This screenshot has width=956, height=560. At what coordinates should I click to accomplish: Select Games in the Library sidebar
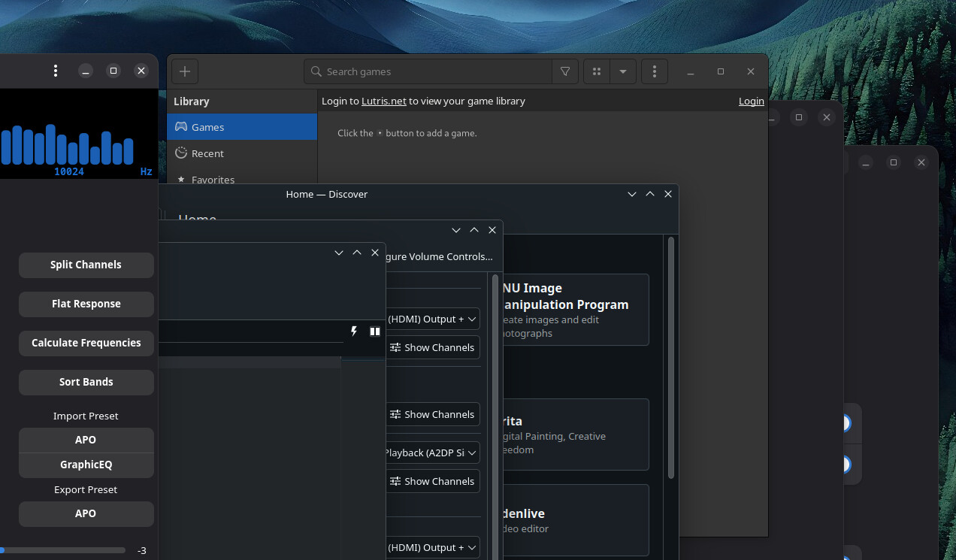coord(207,127)
